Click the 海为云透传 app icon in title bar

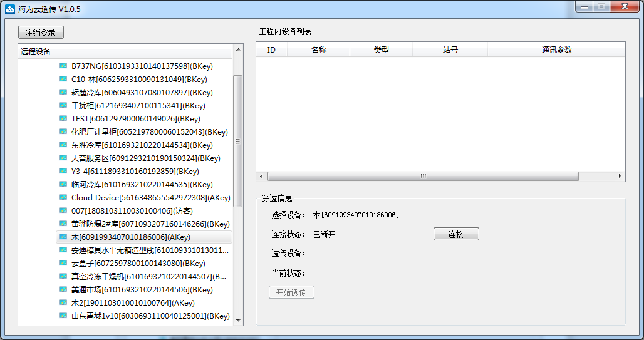click(10, 9)
